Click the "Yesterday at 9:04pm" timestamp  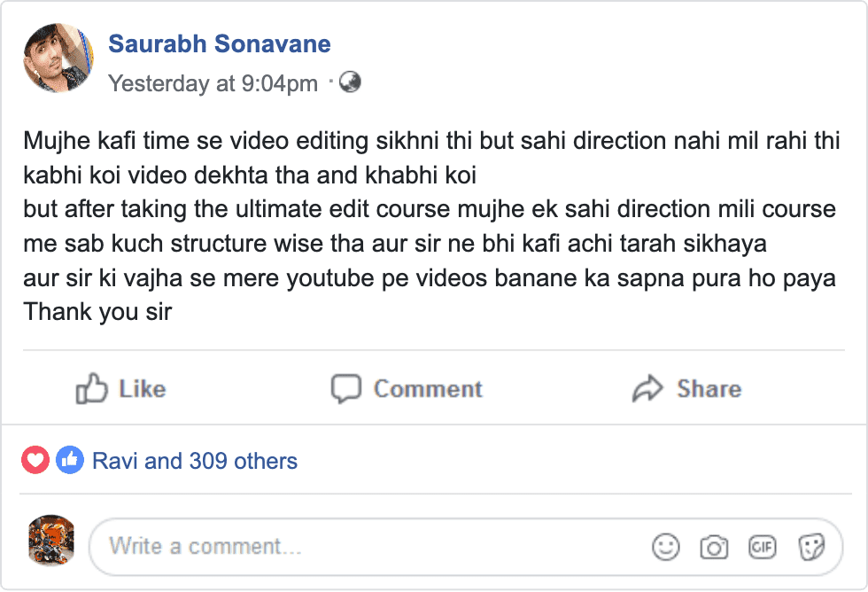[213, 83]
